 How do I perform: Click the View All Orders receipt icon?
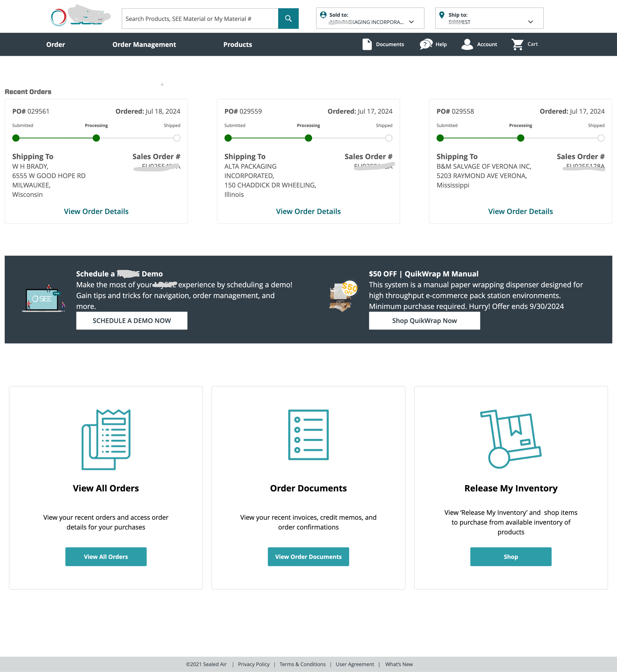106,439
